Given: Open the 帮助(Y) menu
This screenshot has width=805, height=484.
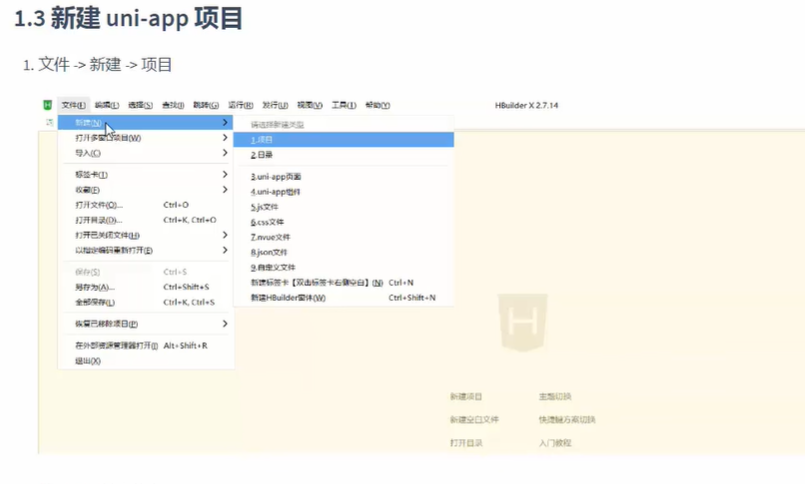Looking at the screenshot, I should [377, 105].
